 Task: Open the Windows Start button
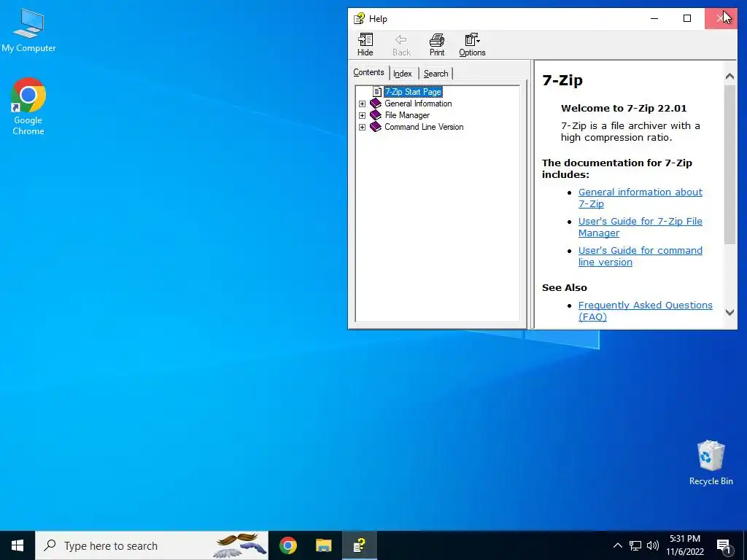coord(18,545)
